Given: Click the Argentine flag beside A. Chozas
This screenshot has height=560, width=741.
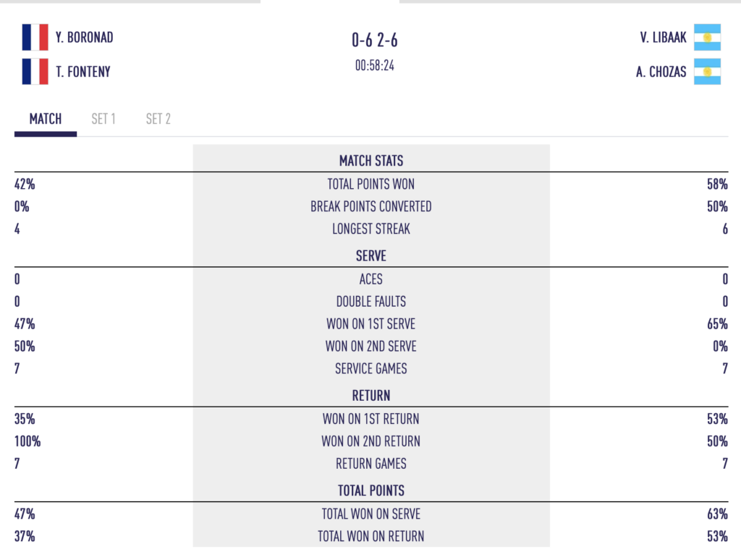Looking at the screenshot, I should pos(707,72).
